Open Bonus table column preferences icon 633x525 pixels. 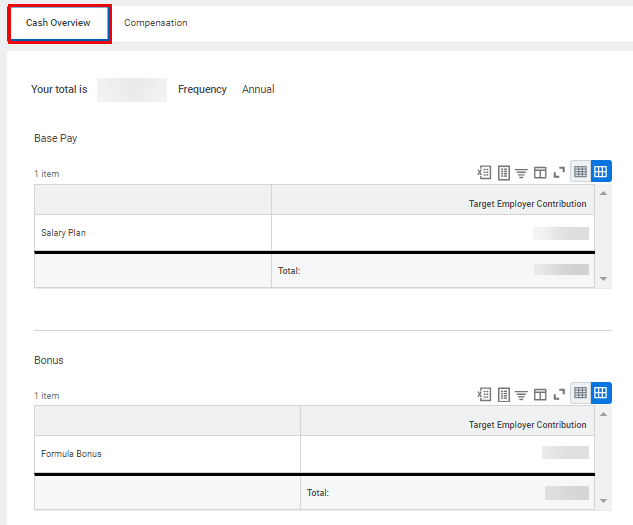point(540,394)
